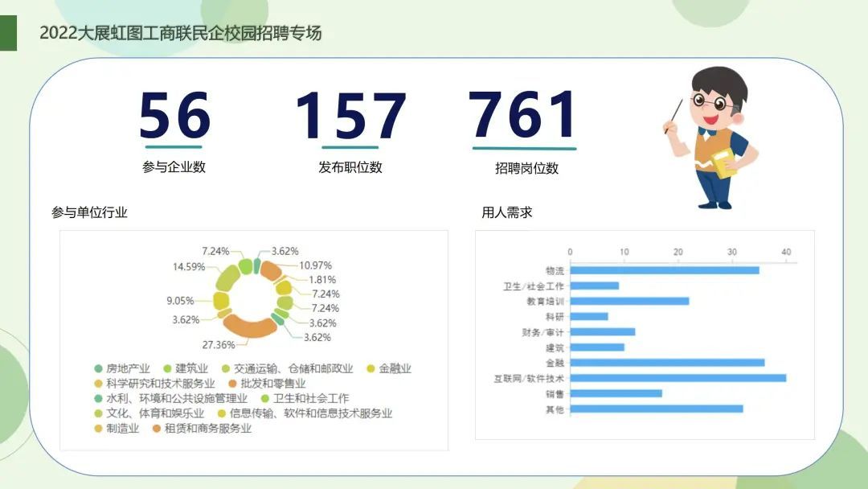Click the bar chart label 卫生/社会工作

pos(533,286)
